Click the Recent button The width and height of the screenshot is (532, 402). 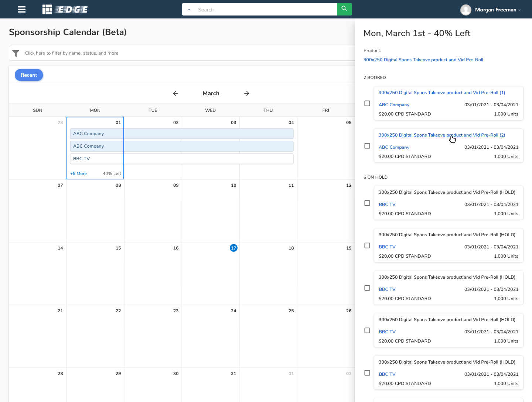click(x=29, y=75)
